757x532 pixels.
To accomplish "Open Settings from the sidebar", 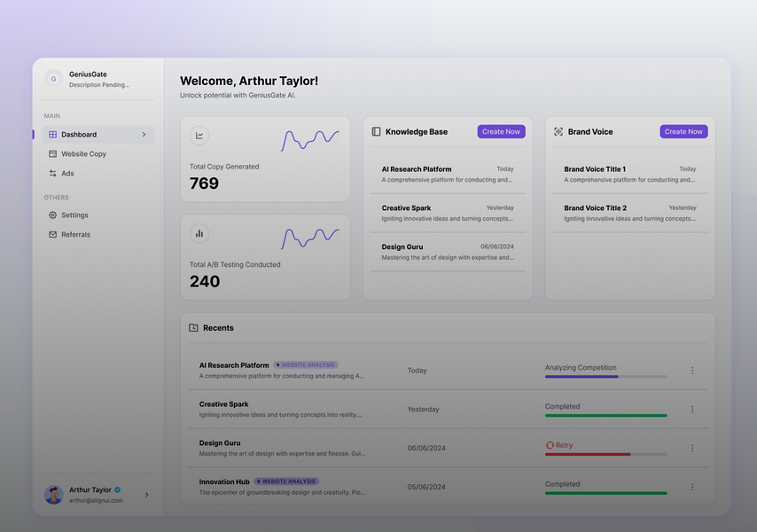I will point(74,215).
